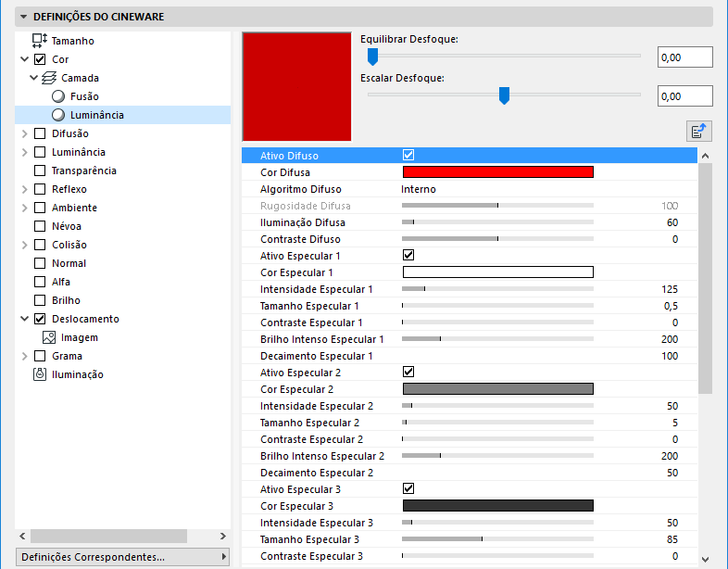Click the Brilho Intenso Especular 2 value 200
The width and height of the screenshot is (728, 569).
point(670,456)
